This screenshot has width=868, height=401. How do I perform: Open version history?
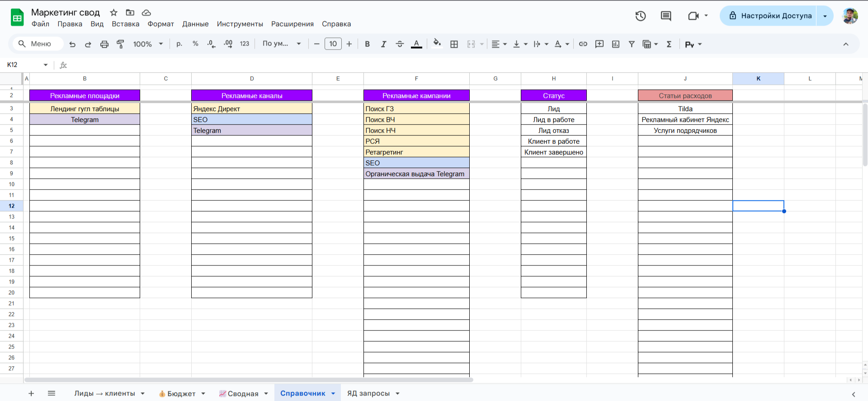pyautogui.click(x=641, y=16)
